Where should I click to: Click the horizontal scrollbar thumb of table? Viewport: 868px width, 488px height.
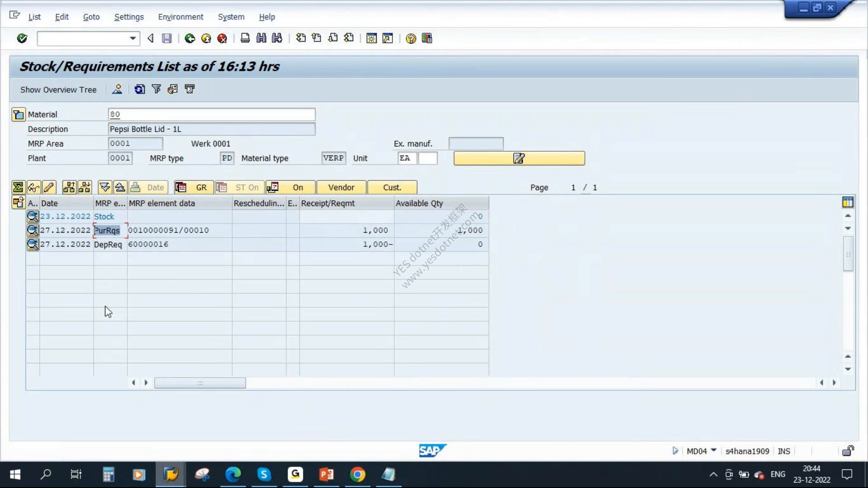coord(200,383)
